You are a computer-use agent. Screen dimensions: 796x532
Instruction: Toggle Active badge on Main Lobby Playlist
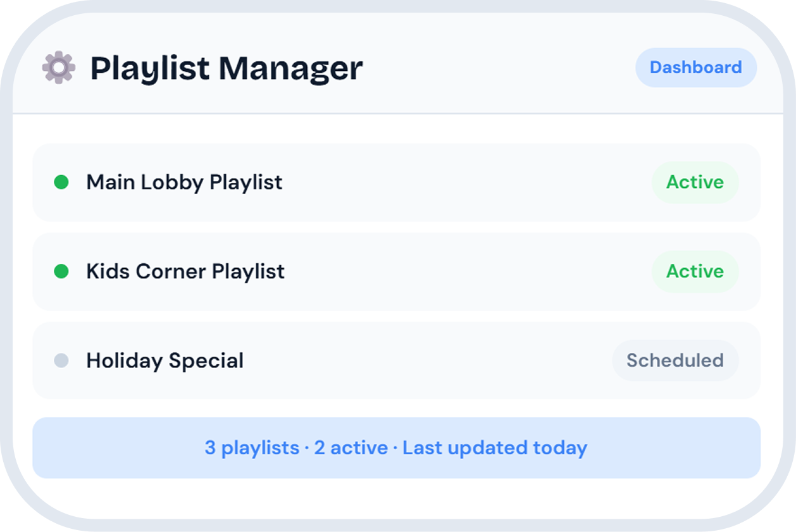[695, 183]
